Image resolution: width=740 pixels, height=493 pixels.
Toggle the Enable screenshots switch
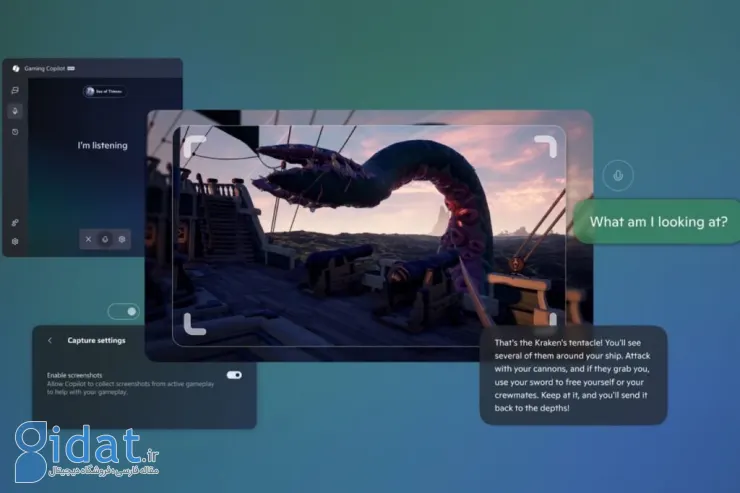(234, 375)
